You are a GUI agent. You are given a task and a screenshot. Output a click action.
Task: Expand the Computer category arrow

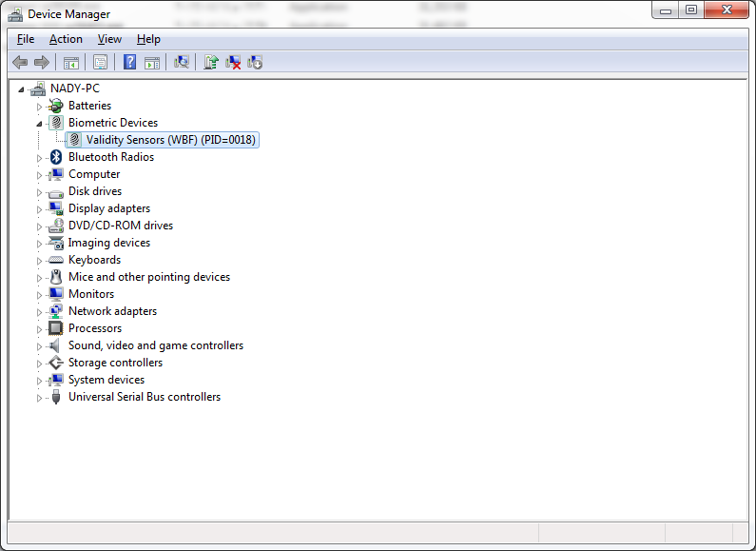(39, 175)
